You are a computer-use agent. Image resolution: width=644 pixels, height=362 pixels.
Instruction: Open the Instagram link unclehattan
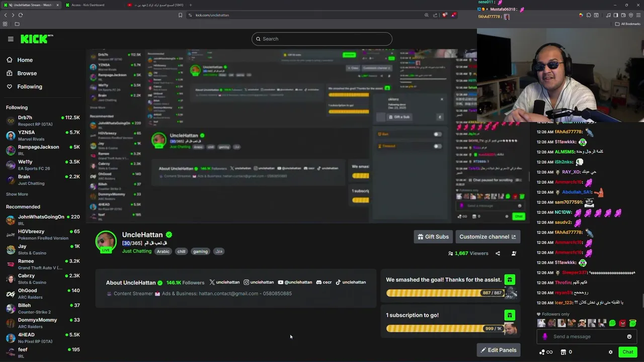pos(259,282)
